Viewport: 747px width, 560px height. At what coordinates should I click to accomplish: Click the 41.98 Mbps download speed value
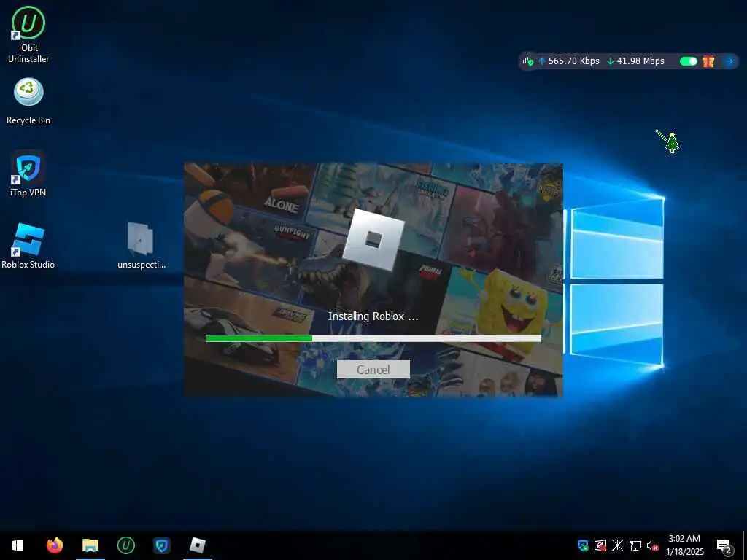(640, 61)
